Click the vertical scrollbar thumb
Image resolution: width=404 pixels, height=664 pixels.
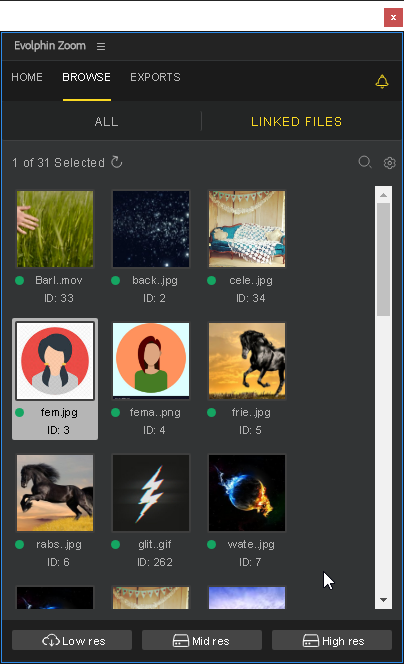[x=384, y=260]
